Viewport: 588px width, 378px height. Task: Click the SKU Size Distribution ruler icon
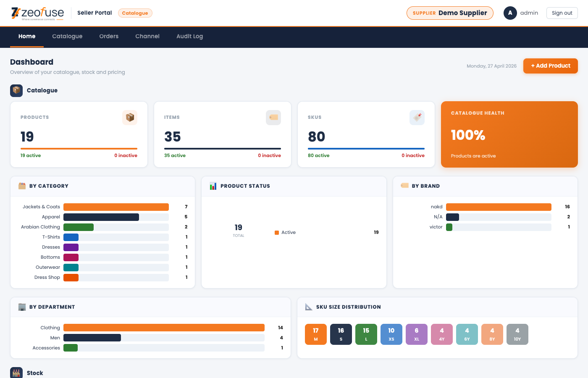coord(309,307)
